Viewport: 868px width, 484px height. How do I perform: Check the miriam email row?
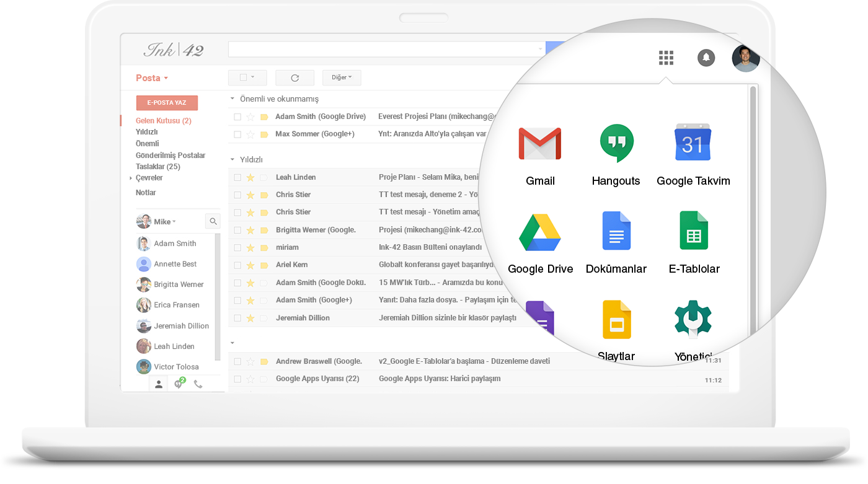[x=237, y=247]
